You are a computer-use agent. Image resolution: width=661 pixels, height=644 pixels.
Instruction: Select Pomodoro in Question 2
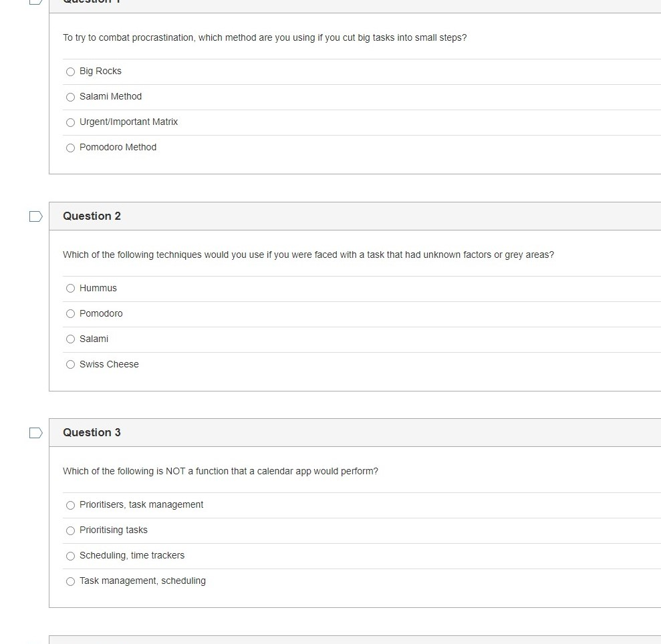coord(70,314)
